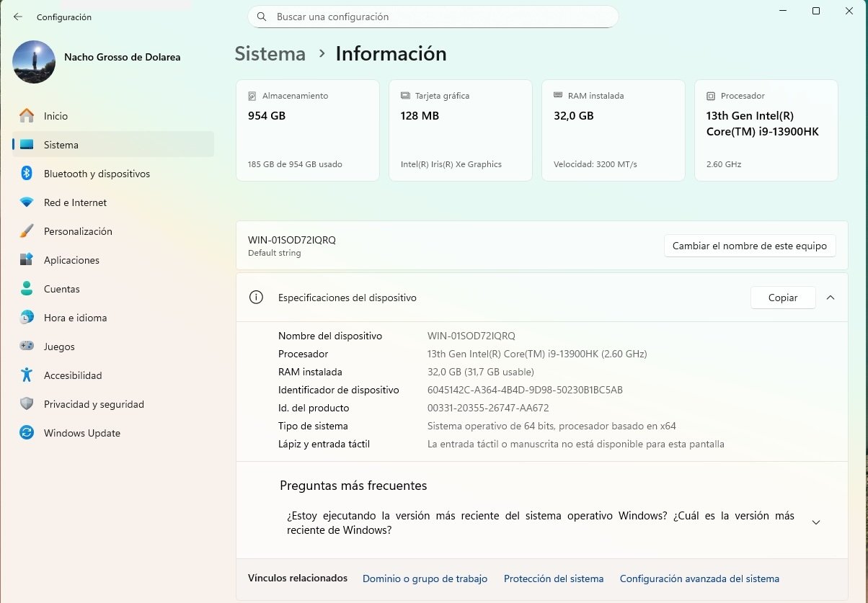The width and height of the screenshot is (868, 603).
Task: Click the Bluetooth icon in sidebar
Action: tap(27, 174)
